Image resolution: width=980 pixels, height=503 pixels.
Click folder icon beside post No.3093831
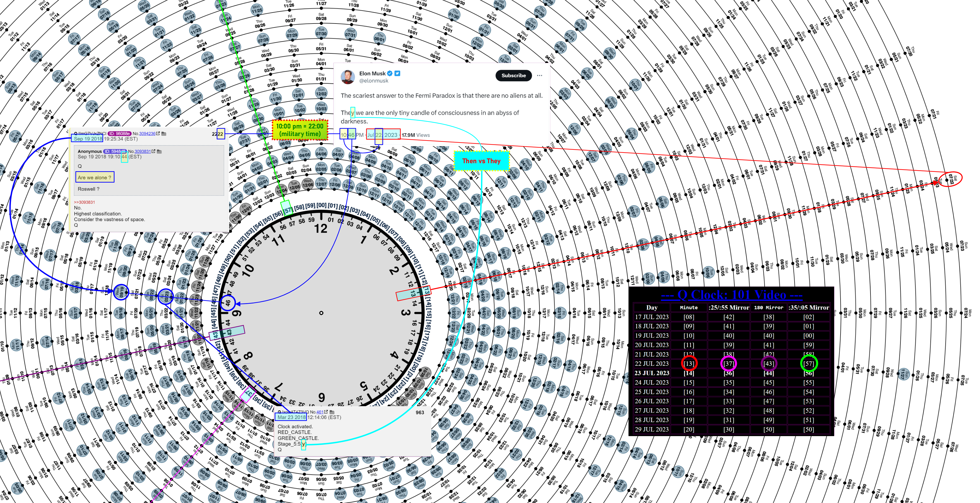[x=159, y=151]
